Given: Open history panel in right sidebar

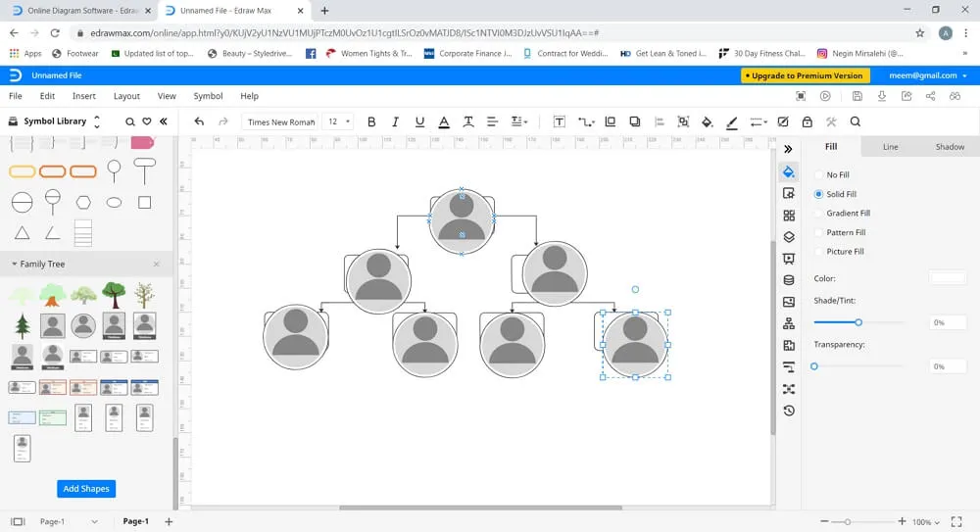Looking at the screenshot, I should pyautogui.click(x=789, y=411).
